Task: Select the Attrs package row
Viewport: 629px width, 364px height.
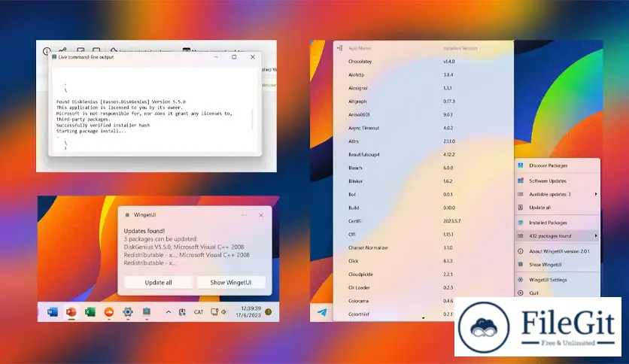Action: (x=423, y=141)
